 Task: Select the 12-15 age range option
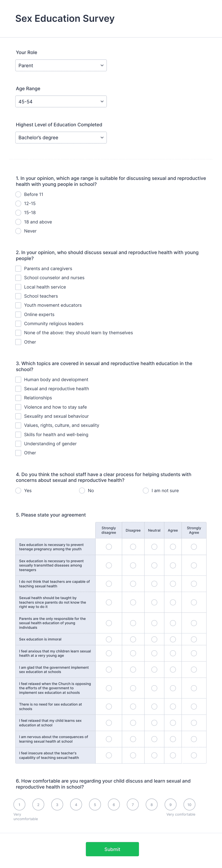[x=18, y=204]
